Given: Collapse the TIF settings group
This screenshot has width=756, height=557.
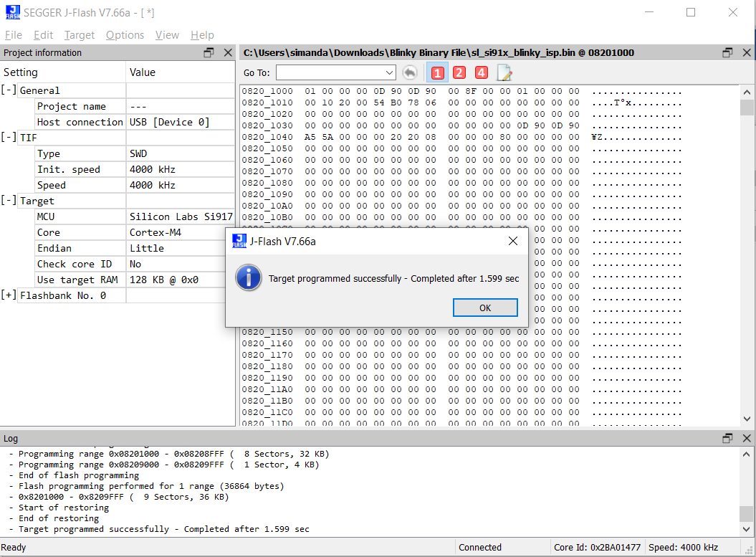Looking at the screenshot, I should (x=9, y=138).
